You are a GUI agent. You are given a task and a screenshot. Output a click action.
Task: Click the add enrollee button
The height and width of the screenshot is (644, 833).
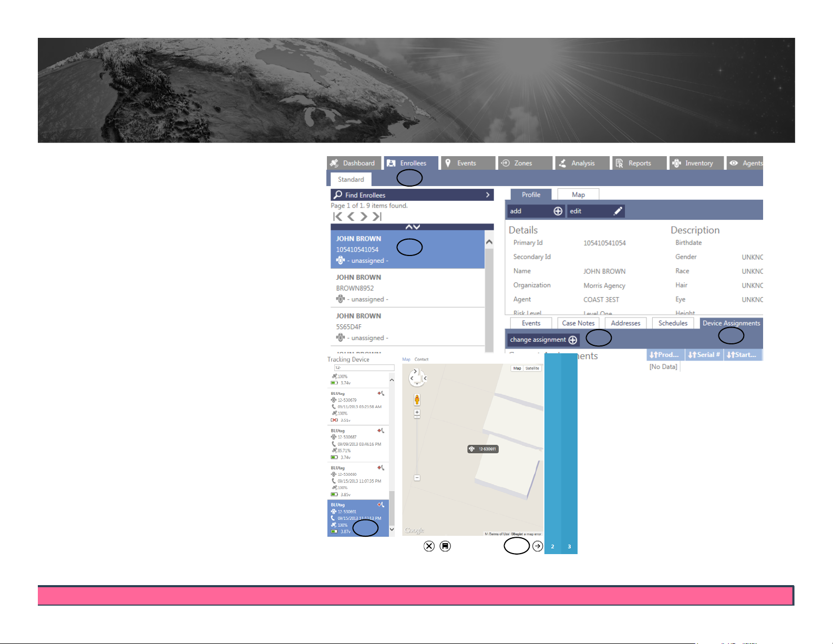pyautogui.click(x=536, y=211)
